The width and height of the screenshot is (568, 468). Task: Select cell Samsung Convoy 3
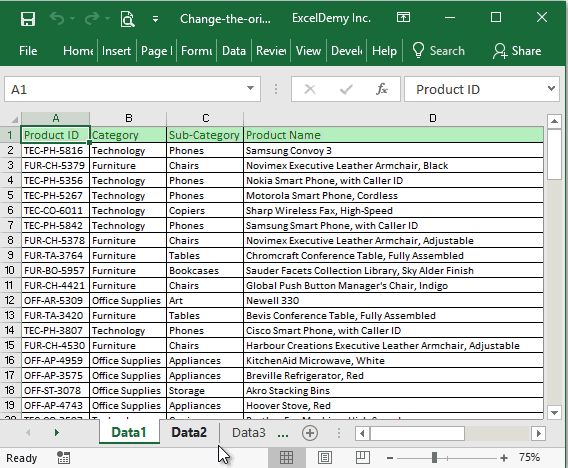click(x=394, y=151)
